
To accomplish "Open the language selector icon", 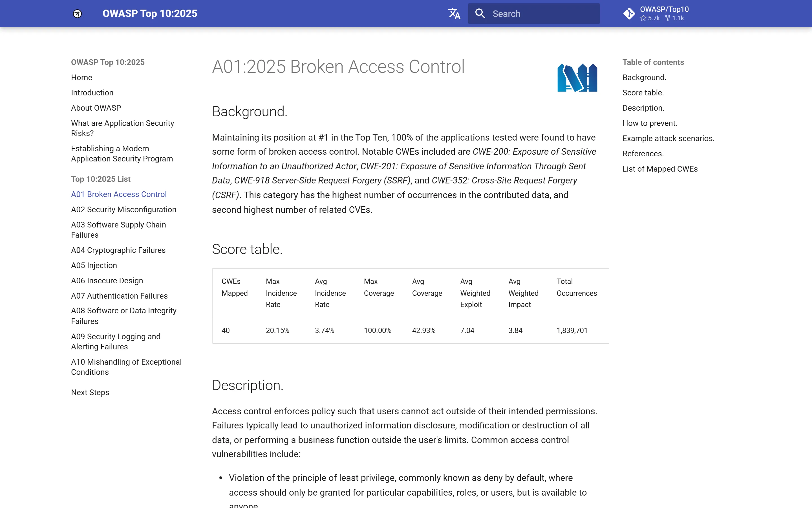I will point(454,14).
